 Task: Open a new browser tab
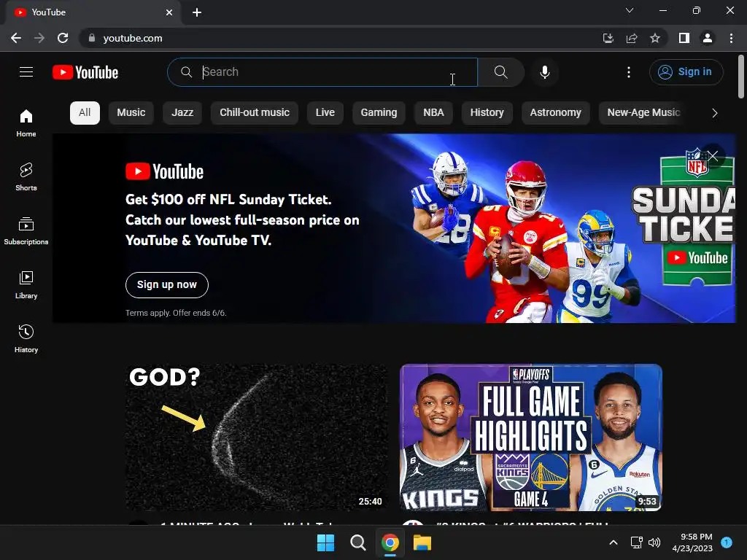click(197, 12)
